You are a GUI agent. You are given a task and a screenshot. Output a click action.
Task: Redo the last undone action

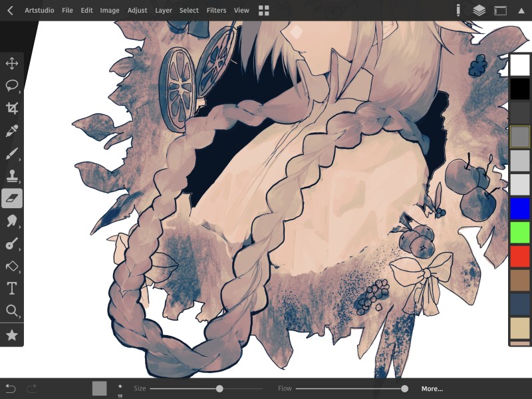31,388
